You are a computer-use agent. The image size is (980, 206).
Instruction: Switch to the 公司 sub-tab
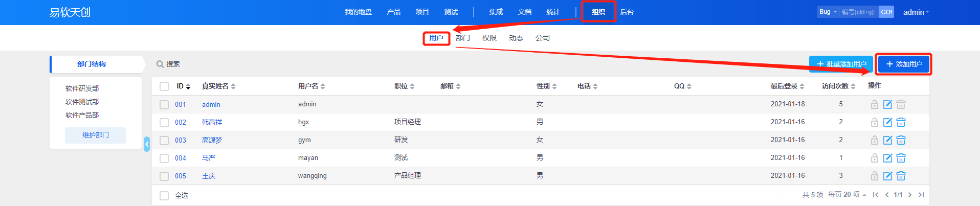click(x=543, y=38)
